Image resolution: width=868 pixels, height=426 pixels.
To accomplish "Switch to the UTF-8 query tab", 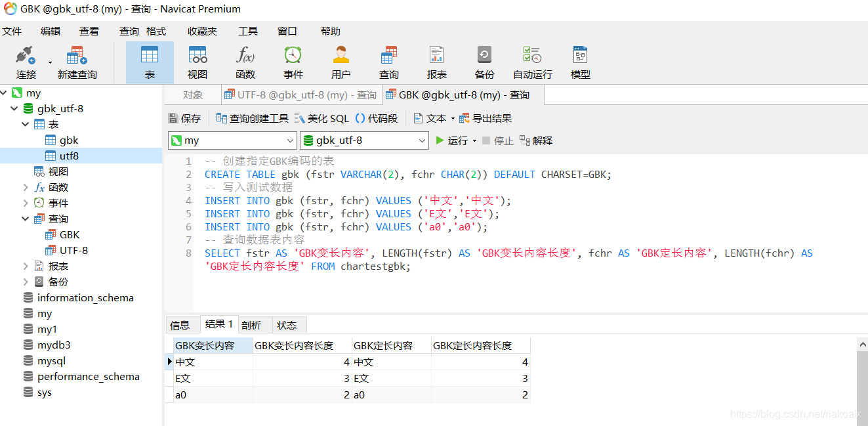I will [x=301, y=94].
